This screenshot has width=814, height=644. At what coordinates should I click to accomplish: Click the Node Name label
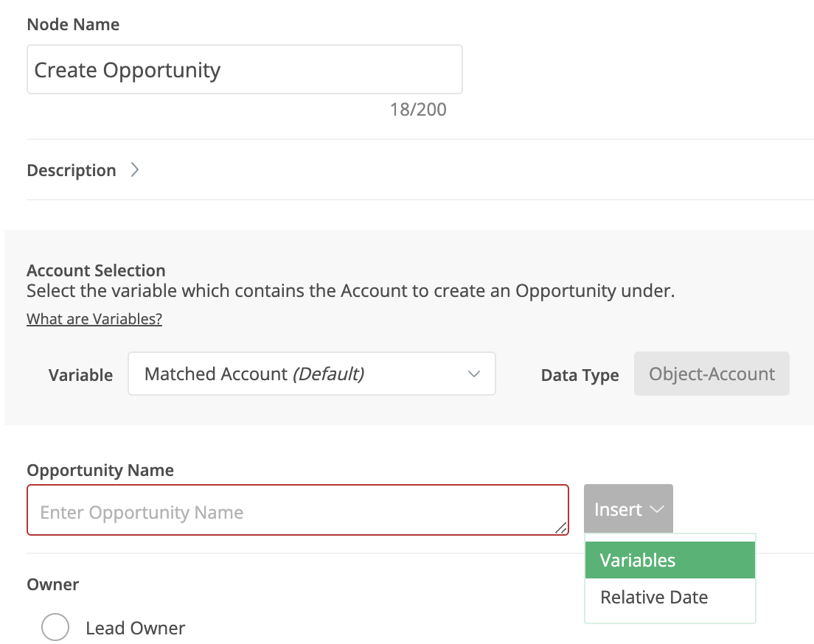tap(73, 24)
